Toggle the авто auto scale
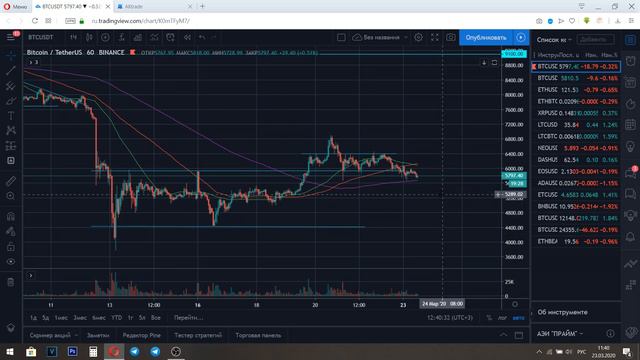This screenshot has height=360, width=640. [518, 318]
